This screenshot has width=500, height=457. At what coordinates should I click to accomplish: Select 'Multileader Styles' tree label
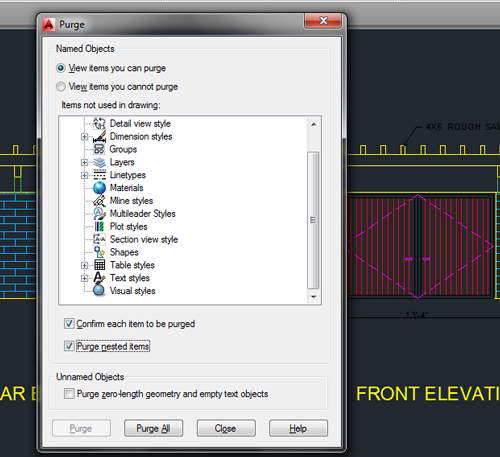click(143, 214)
